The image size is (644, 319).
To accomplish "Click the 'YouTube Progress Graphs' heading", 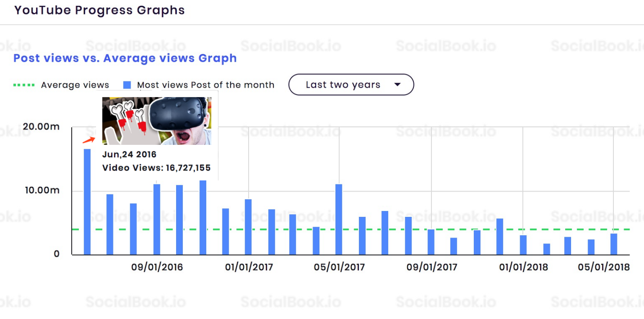I will point(100,10).
